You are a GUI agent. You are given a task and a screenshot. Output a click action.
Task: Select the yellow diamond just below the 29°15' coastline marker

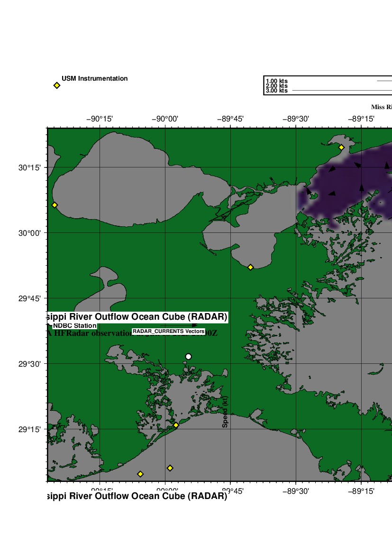click(x=170, y=468)
